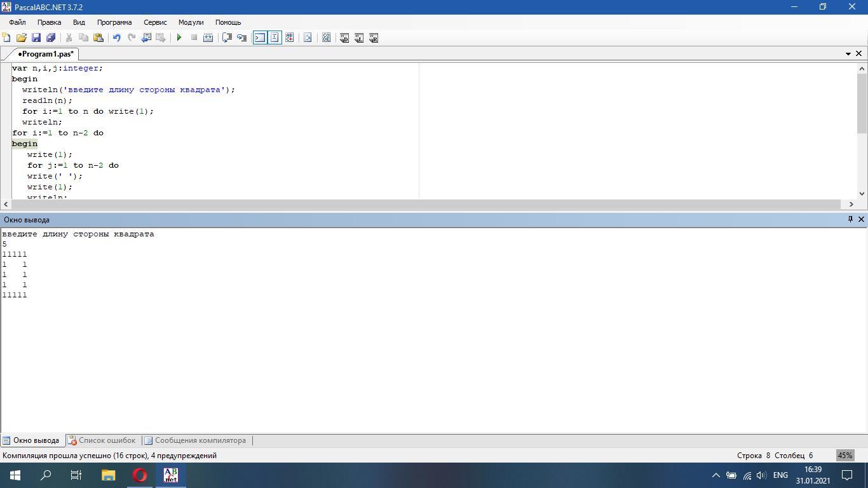Navigate backward in the code
Viewport: 868px width, 488px height.
[x=146, y=37]
